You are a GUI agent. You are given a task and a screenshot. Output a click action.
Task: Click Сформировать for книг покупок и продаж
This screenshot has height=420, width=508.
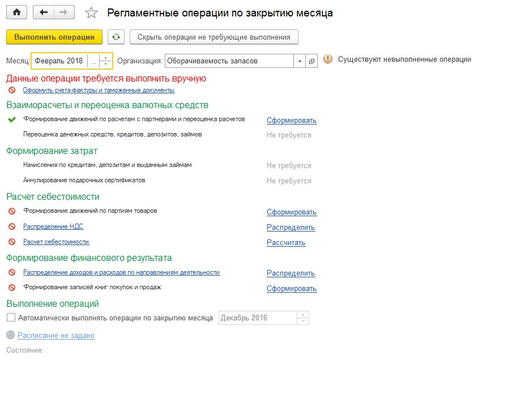coord(292,289)
